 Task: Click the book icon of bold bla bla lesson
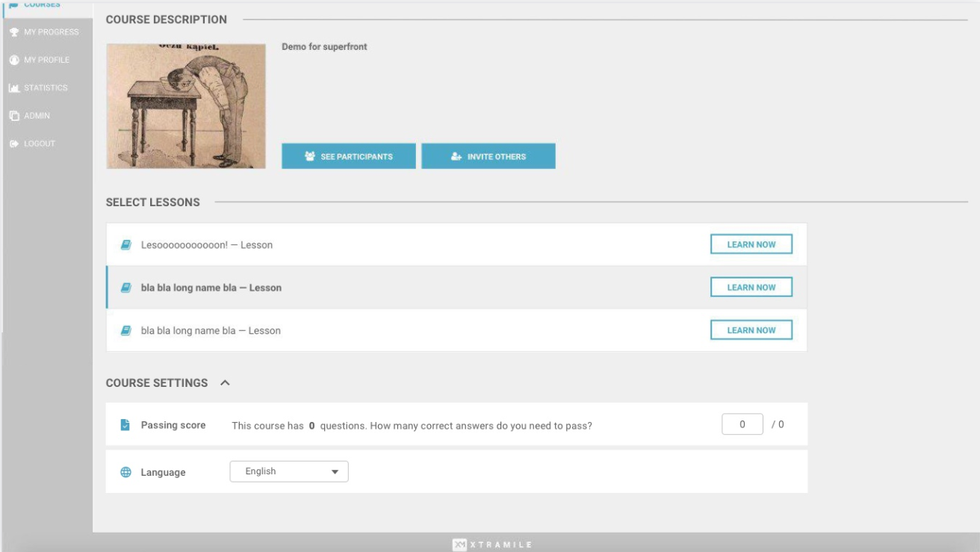click(126, 288)
